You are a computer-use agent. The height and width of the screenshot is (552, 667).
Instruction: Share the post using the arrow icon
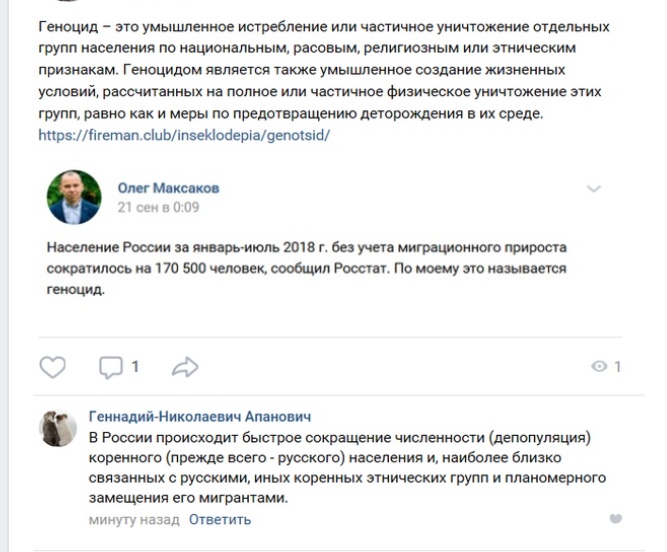tap(185, 367)
